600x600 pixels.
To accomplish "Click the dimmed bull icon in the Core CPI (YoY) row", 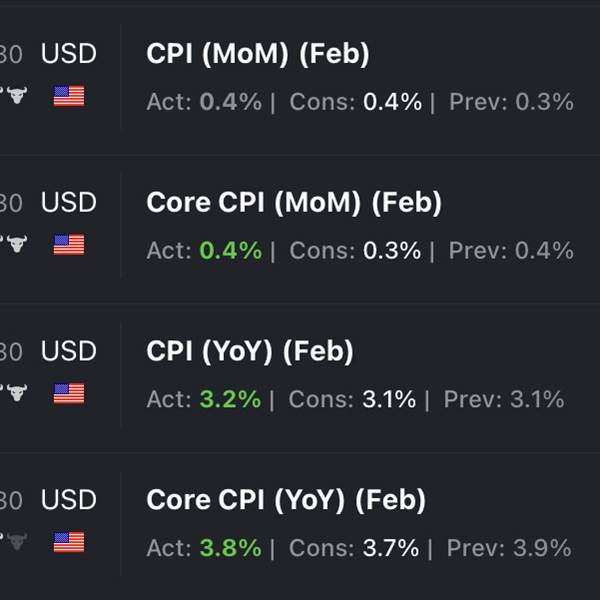I will point(17,541).
